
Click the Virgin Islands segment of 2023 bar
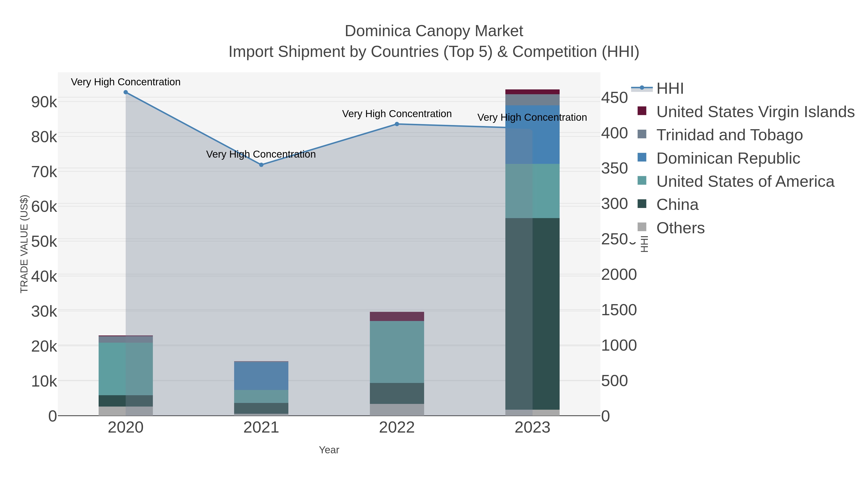532,92
